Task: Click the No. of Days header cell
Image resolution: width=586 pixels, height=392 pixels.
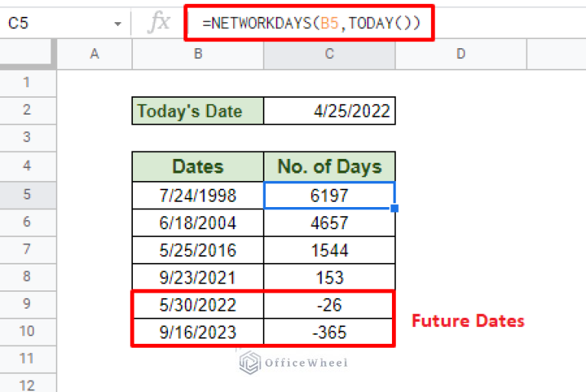Action: 329,167
